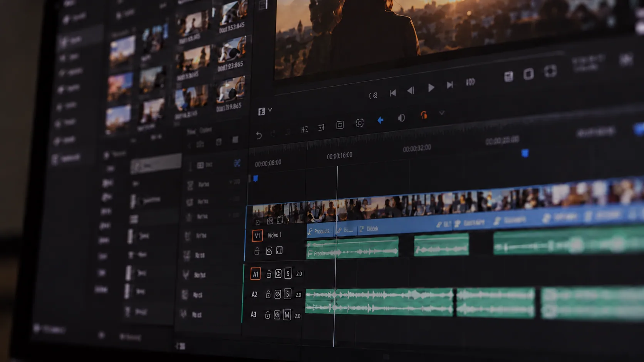The image size is (644, 362).
Task: Click the bracketed square icon in the edit toolbar
Action: (360, 123)
